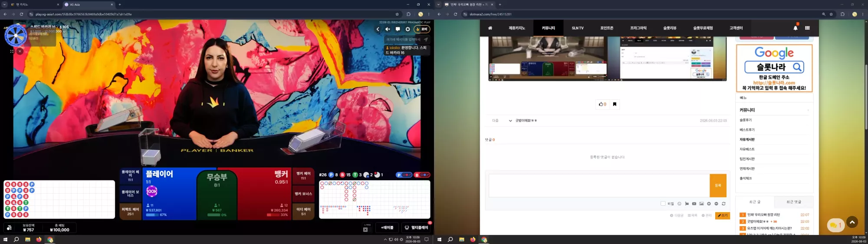Open the game chat bubble icon

click(x=398, y=29)
